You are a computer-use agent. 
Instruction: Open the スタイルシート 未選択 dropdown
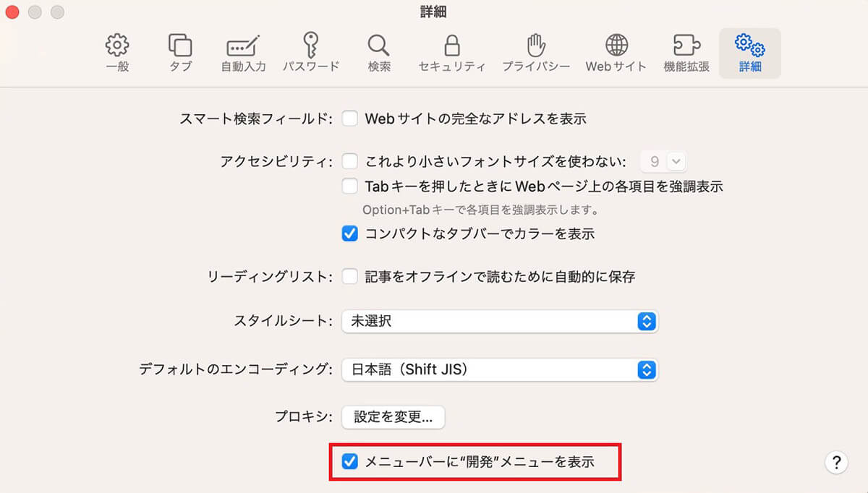tap(500, 322)
